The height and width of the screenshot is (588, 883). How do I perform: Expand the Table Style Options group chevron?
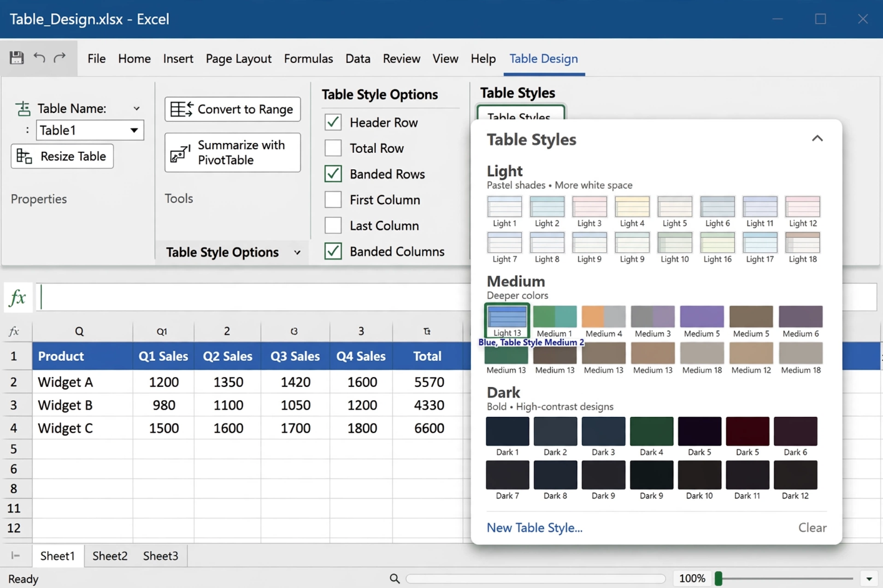(297, 253)
